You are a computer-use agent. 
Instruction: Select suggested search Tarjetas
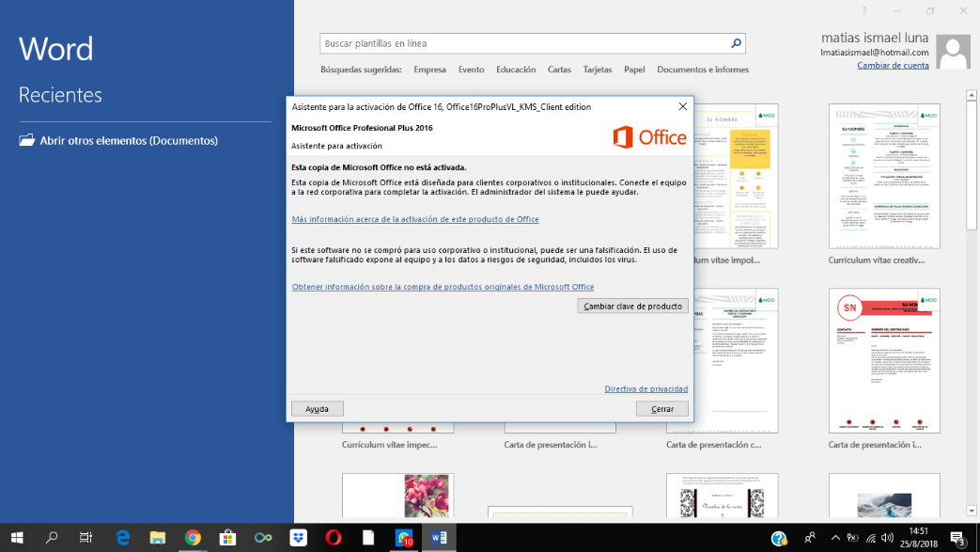tap(597, 70)
